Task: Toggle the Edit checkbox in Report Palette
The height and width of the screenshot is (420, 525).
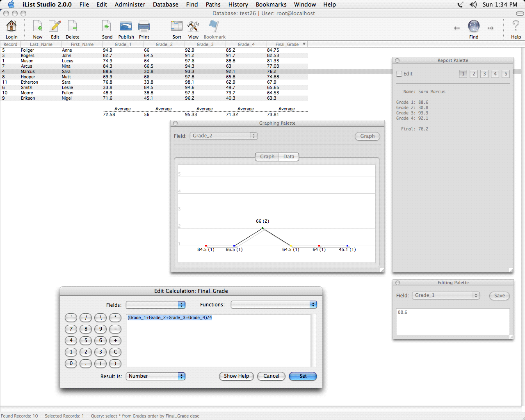Action: [x=399, y=74]
